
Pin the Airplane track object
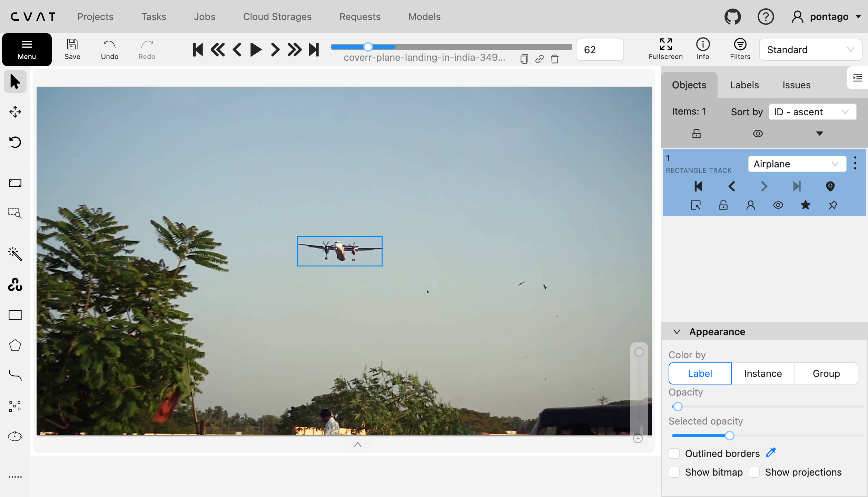[x=833, y=205]
